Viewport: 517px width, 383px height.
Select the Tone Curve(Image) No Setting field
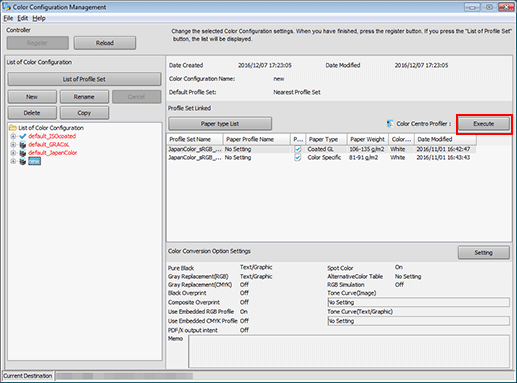[x=418, y=302]
